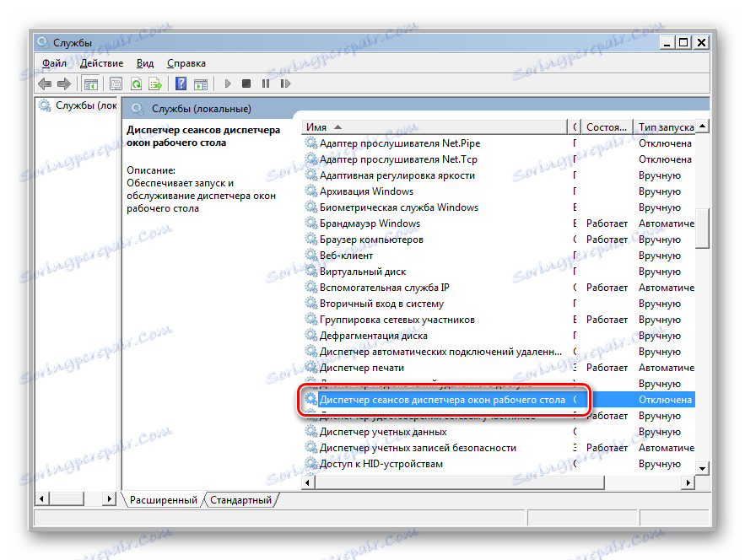Select Адаптер прослушивателя Net.Pipe service
Image resolution: width=745 pixels, height=560 pixels.
click(400, 143)
